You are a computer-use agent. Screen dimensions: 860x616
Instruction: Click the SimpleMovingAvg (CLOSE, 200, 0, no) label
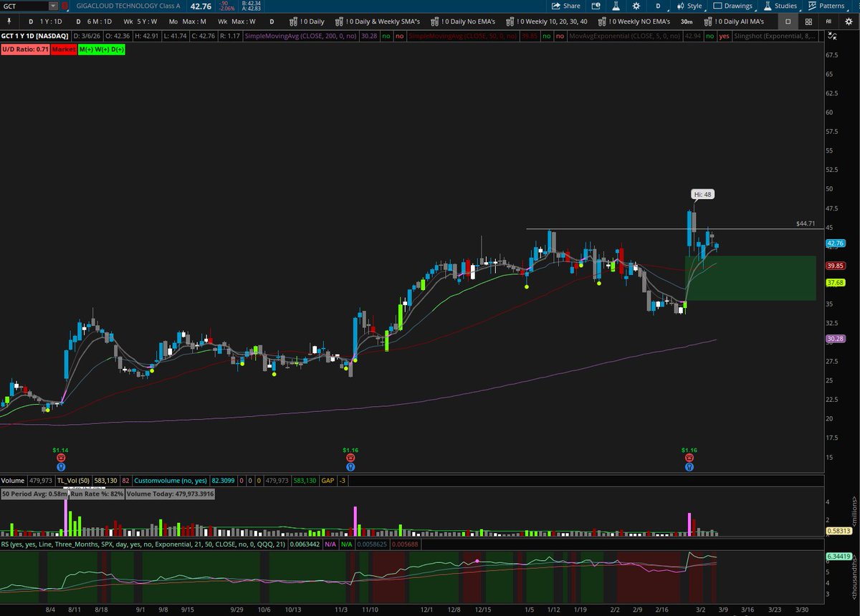(300, 35)
